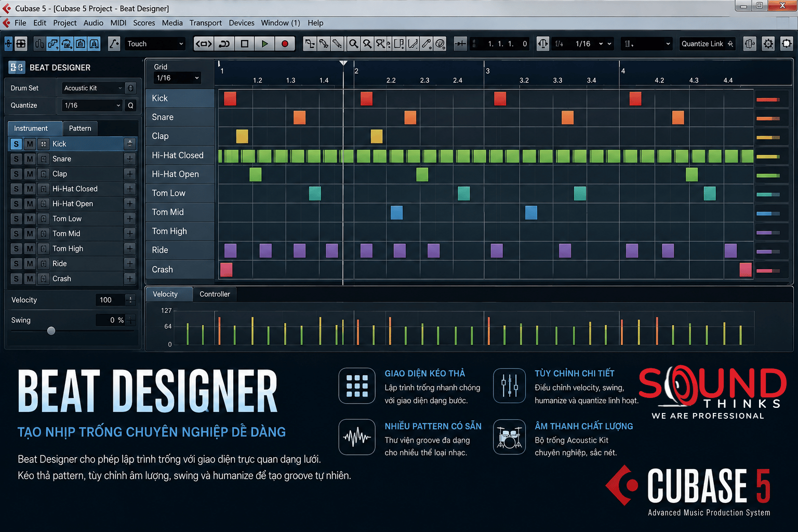Mute the Crash instrument

30,278
